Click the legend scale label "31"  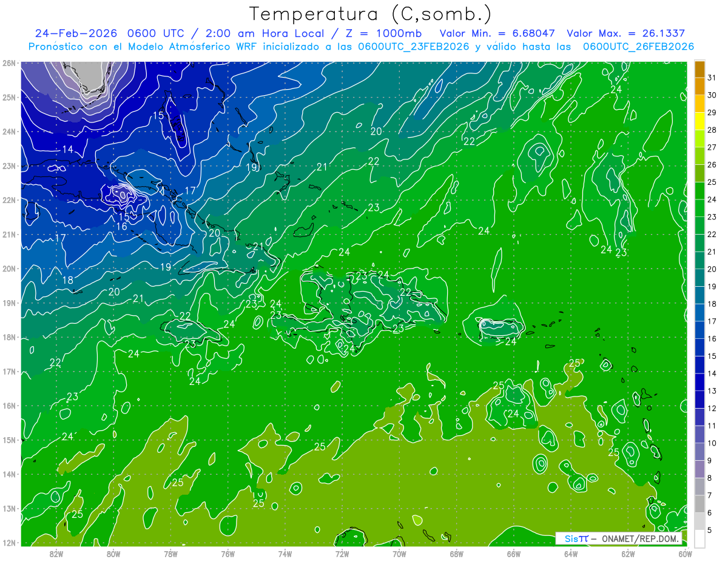click(x=712, y=78)
